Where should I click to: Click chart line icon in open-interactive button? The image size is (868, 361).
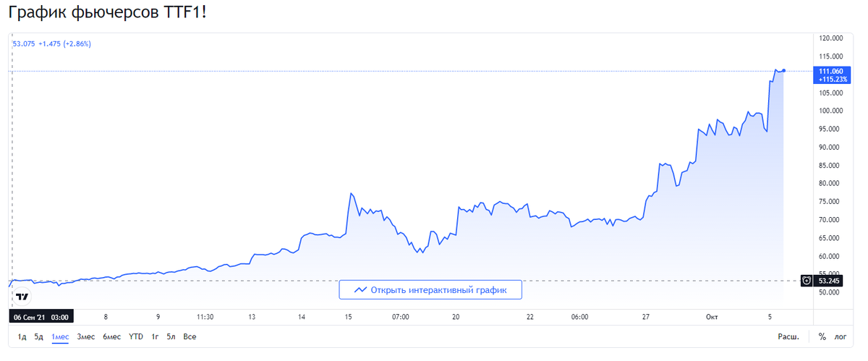click(x=360, y=290)
